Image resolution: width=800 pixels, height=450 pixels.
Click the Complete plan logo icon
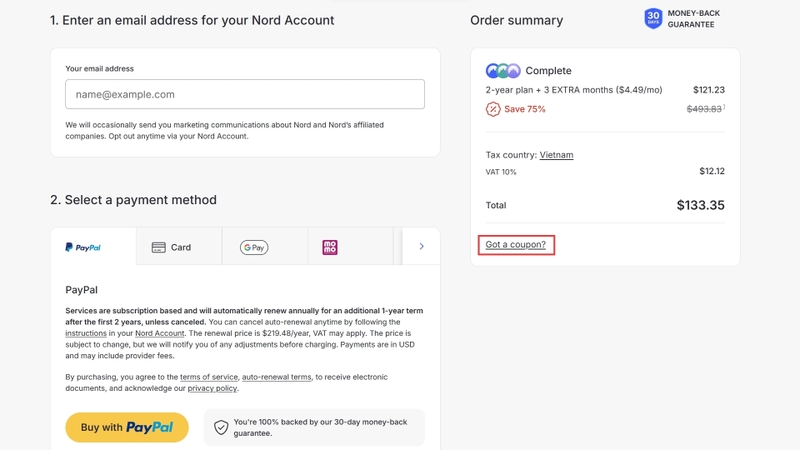pyautogui.click(x=503, y=70)
